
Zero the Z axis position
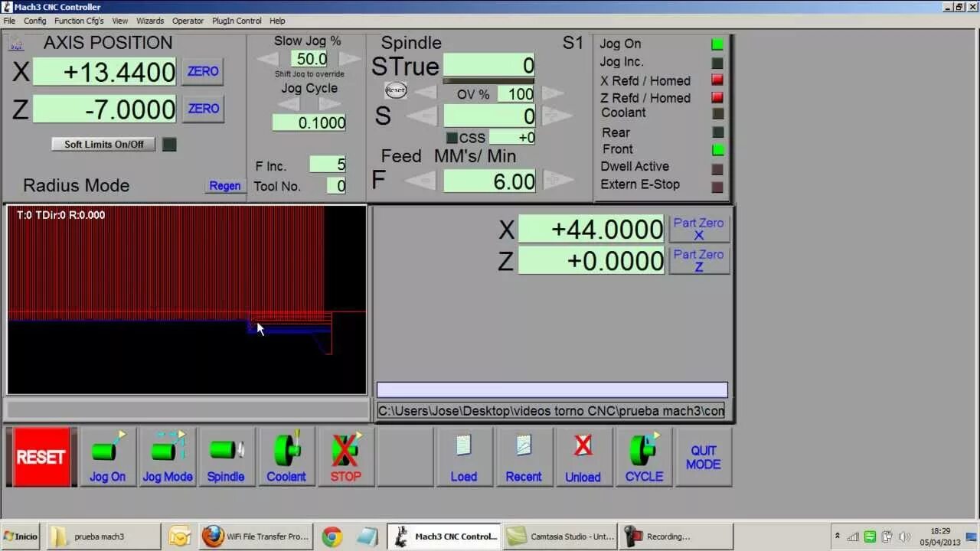203,109
